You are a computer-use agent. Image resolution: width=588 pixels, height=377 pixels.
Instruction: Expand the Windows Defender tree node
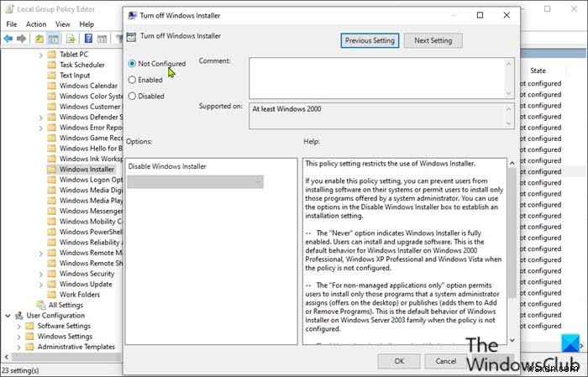point(41,118)
